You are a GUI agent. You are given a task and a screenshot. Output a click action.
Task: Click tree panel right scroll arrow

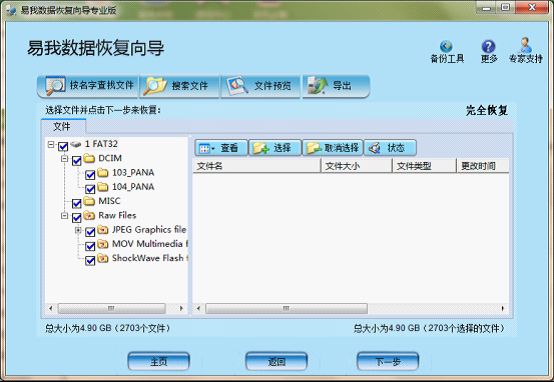181,308
